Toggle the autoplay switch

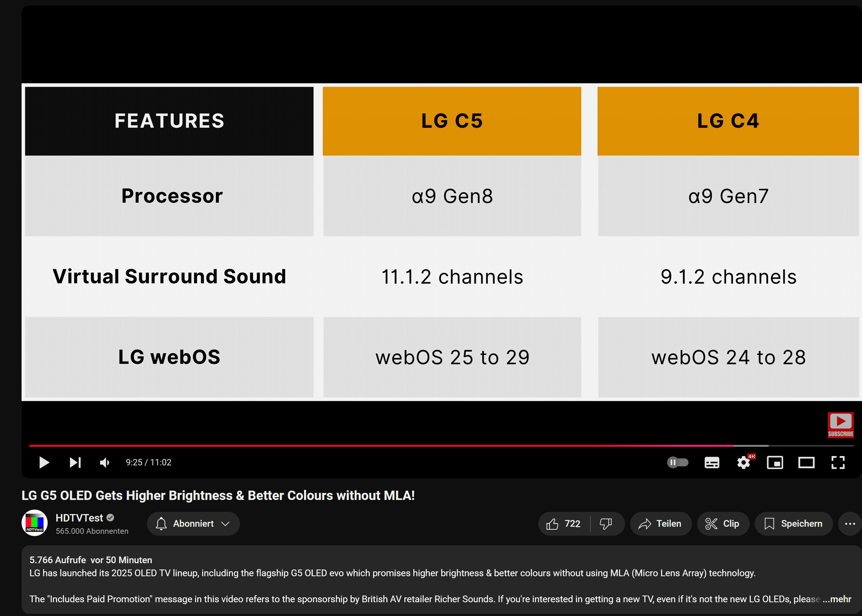[x=677, y=462]
